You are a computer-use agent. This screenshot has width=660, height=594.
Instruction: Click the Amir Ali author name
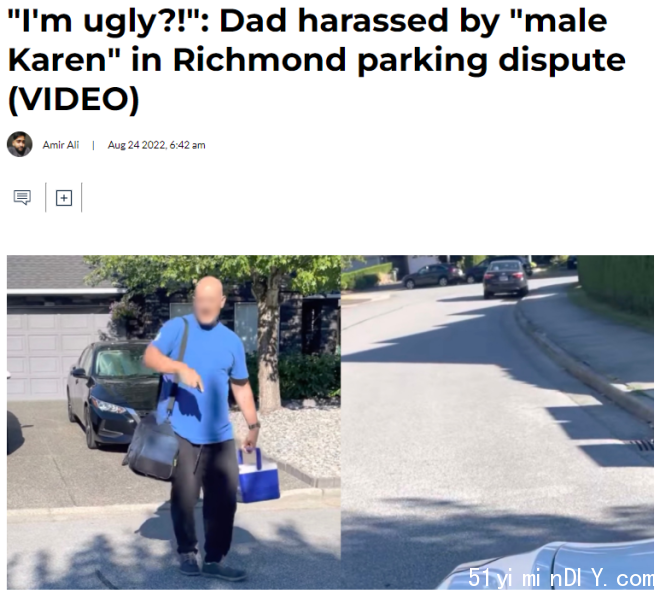[61, 145]
